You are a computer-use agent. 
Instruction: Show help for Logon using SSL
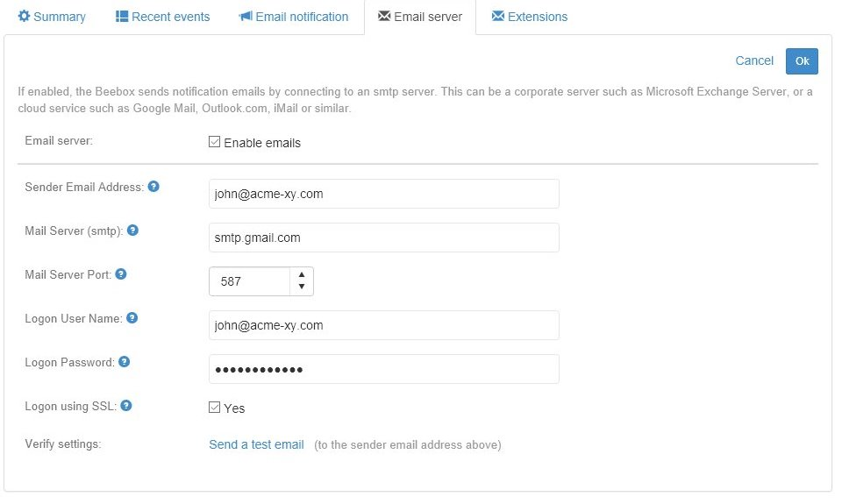(x=126, y=406)
